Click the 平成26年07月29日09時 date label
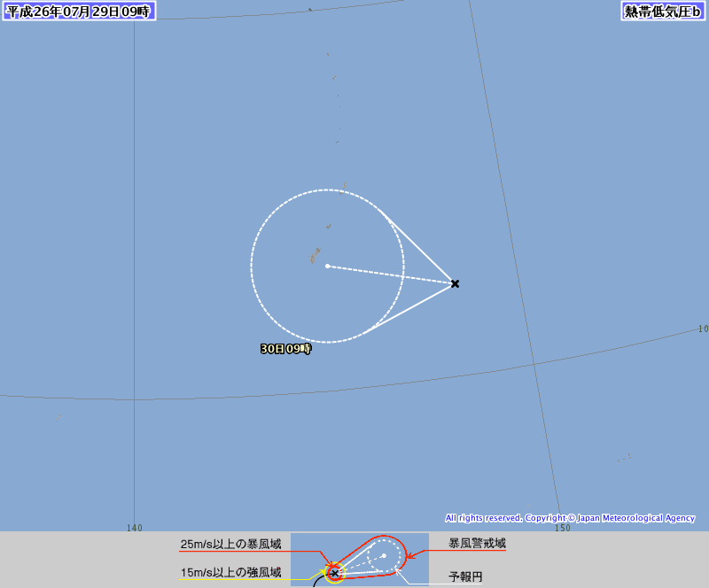This screenshot has height=588, width=709. pos(79,12)
